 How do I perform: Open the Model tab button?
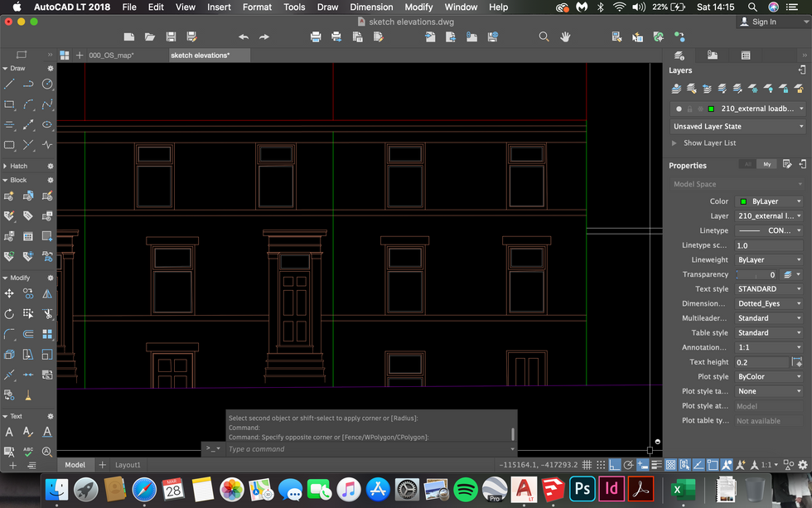(75, 465)
